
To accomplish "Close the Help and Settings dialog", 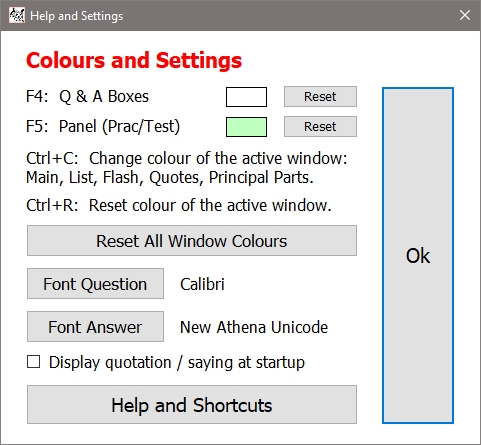I will point(465,15).
